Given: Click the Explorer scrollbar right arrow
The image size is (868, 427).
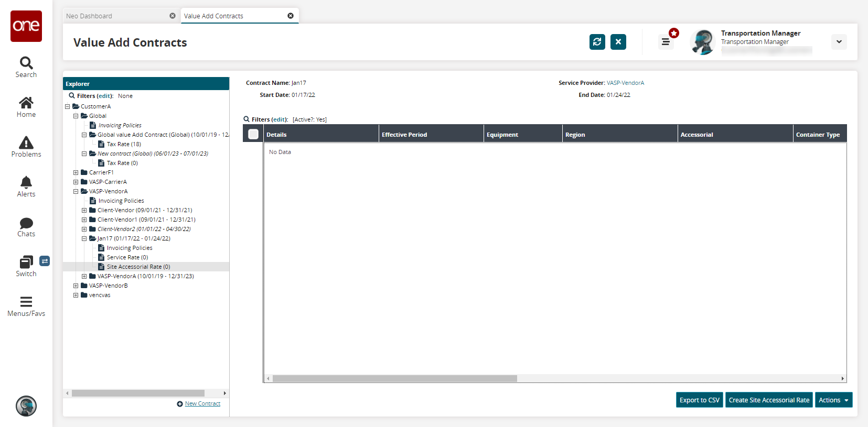Looking at the screenshot, I should click(225, 393).
